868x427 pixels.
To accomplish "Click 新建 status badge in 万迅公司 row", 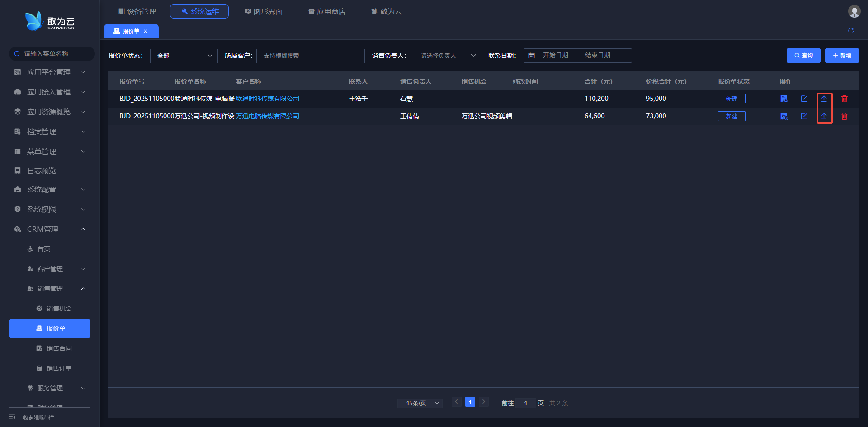I will click(x=731, y=116).
